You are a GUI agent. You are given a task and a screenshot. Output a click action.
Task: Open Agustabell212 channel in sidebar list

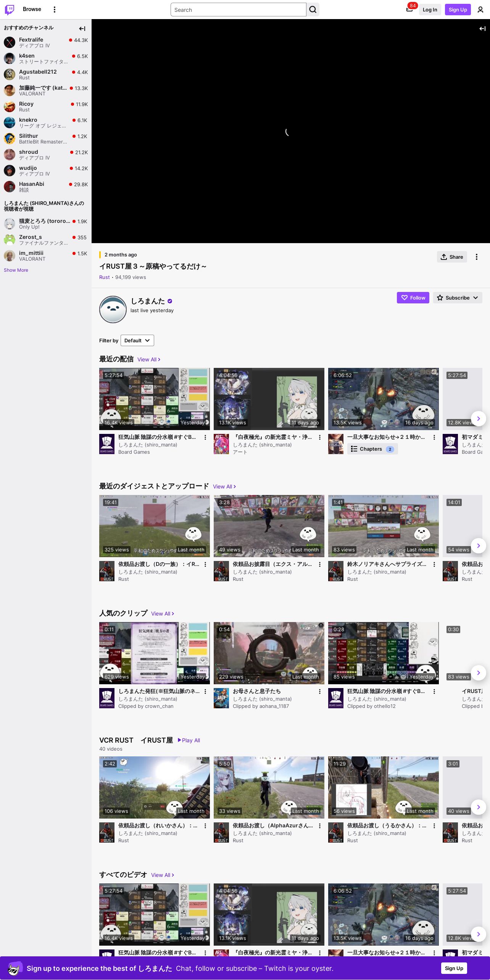(x=46, y=74)
